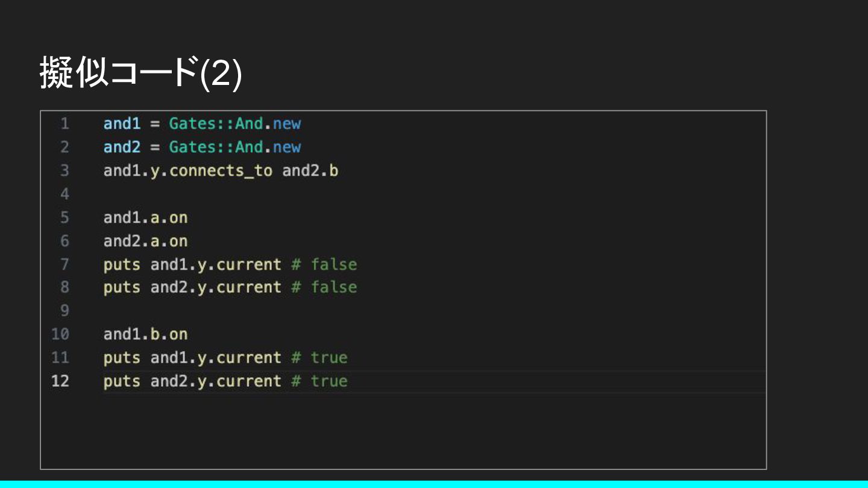Click the empty area below the code
The image size is (868, 488).
pos(403,430)
